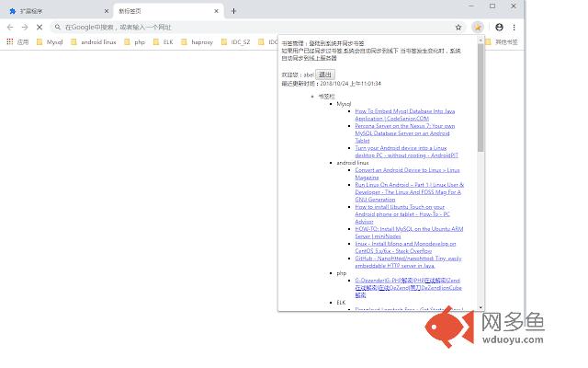This screenshot has height=368, width=588.
Task: Open the other bookmarks folder at right
Action: click(x=502, y=42)
